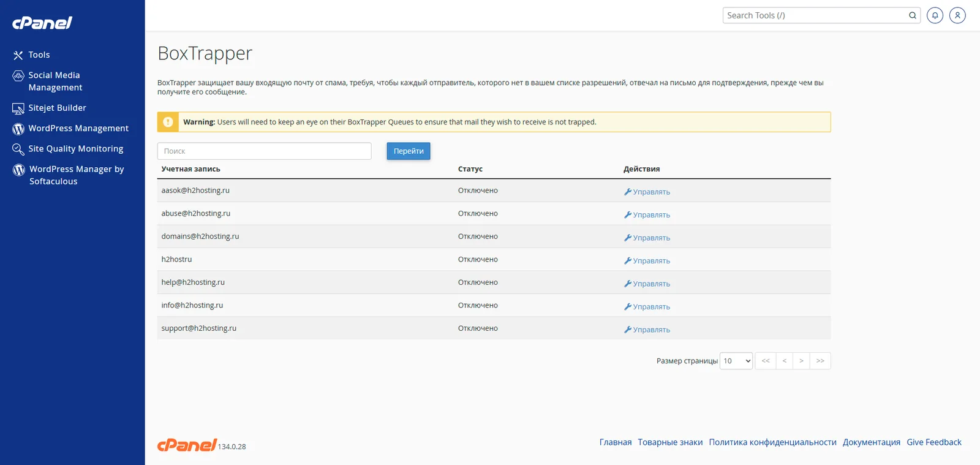Viewport: 980px width, 465px height.
Task: Go to Sitejet Builder in the sidebar
Action: [58, 108]
